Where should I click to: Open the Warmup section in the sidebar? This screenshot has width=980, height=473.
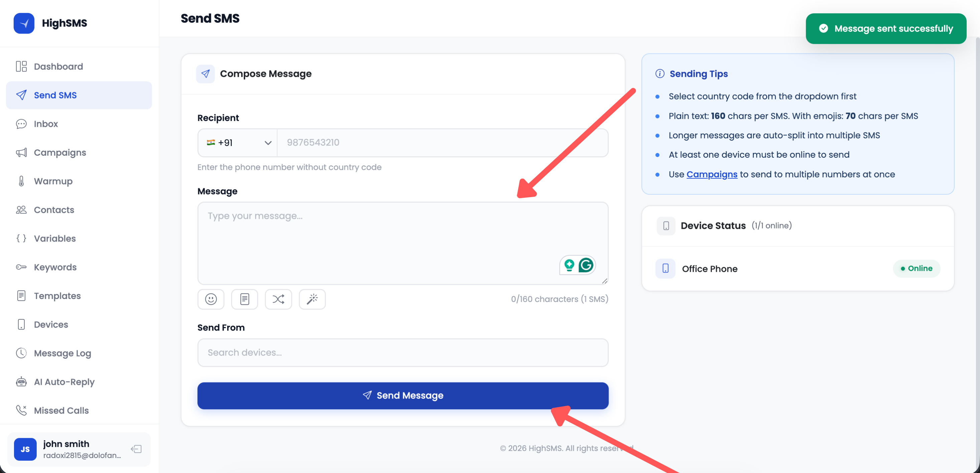(53, 181)
